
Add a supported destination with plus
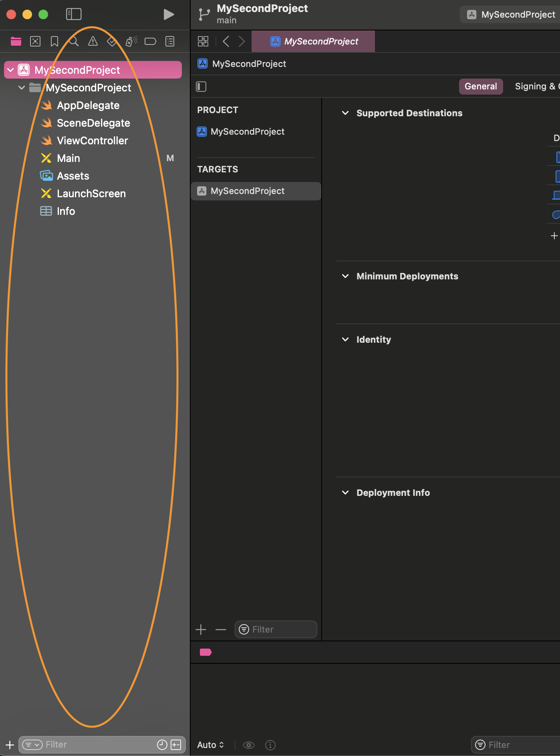tap(554, 236)
